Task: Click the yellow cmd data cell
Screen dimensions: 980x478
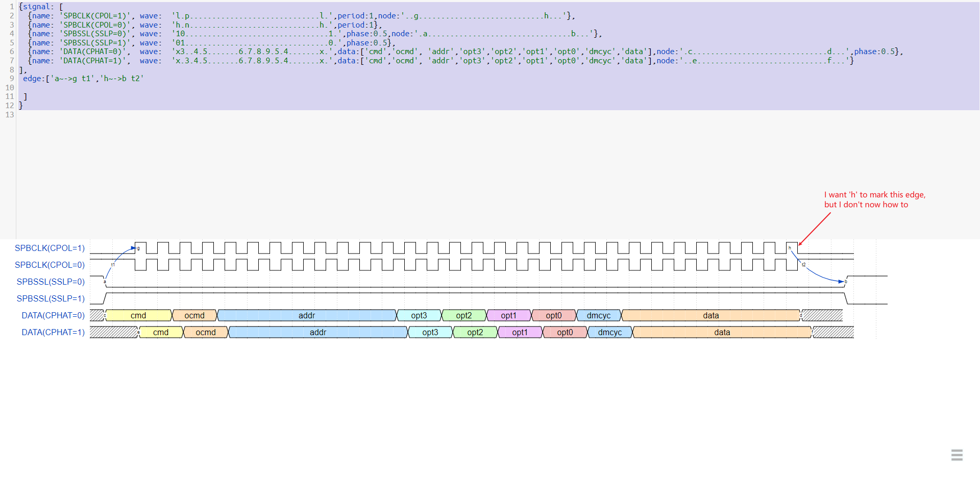Action: tap(138, 315)
